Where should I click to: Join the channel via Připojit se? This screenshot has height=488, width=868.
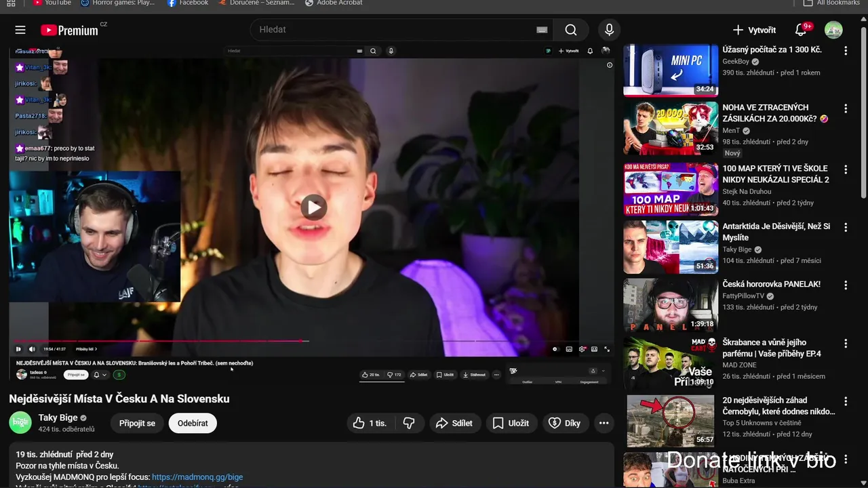pyautogui.click(x=137, y=423)
